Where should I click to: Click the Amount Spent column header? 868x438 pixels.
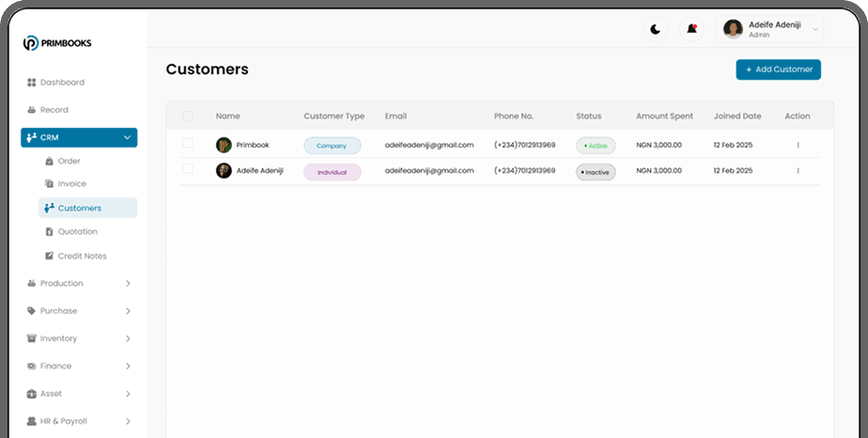point(664,117)
